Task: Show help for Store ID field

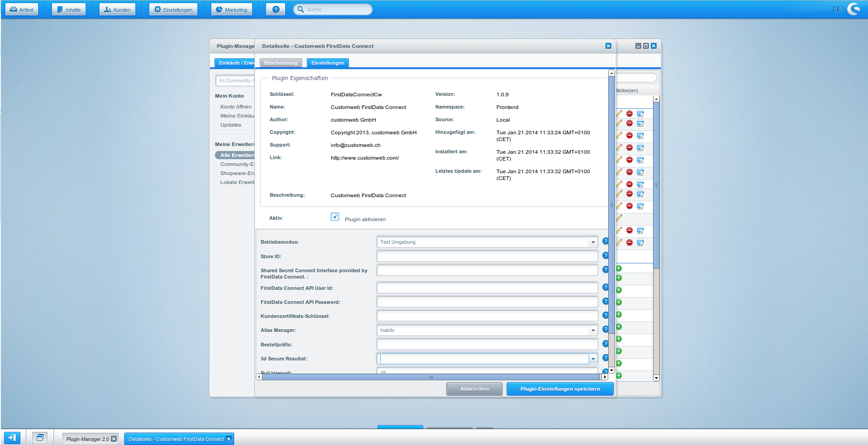Action: pyautogui.click(x=605, y=256)
